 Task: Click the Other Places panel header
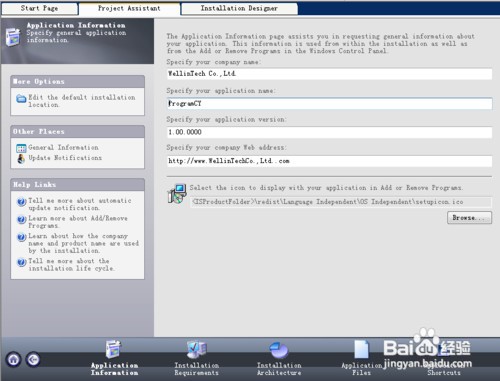click(77, 132)
